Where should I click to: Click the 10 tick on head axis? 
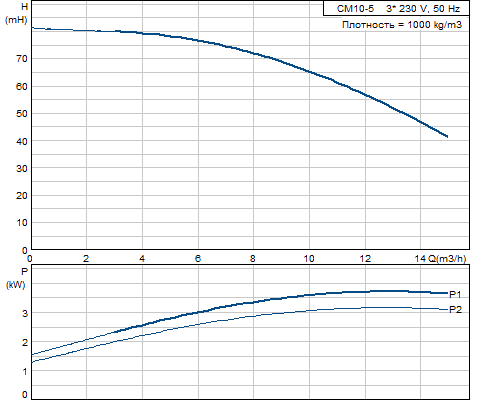click(x=22, y=223)
